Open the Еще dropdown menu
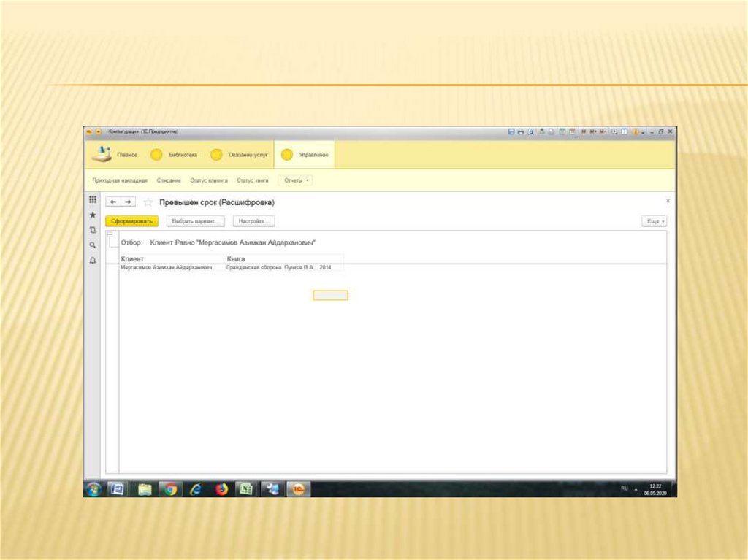The height and width of the screenshot is (560, 748). [654, 220]
